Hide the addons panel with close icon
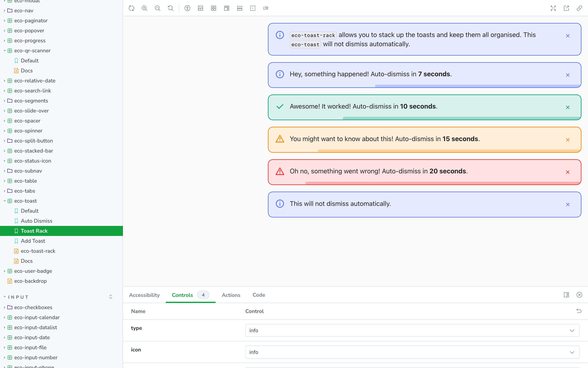The height and width of the screenshot is (368, 588). [x=579, y=295]
